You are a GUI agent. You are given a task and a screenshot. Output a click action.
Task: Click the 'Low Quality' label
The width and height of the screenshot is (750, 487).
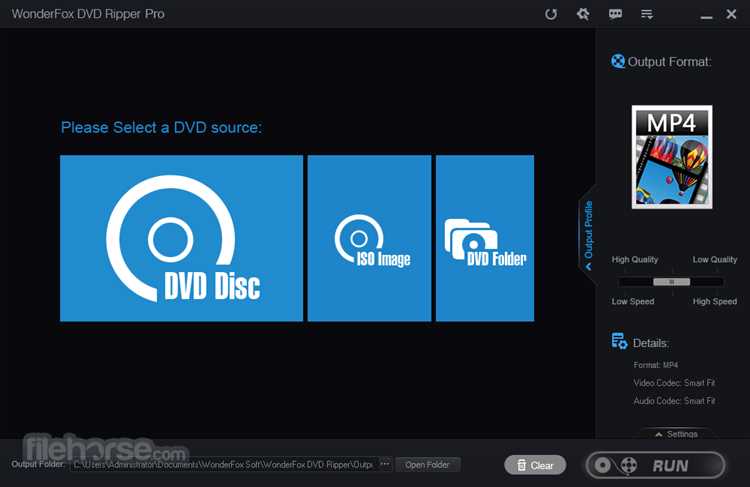pyautogui.click(x=715, y=259)
